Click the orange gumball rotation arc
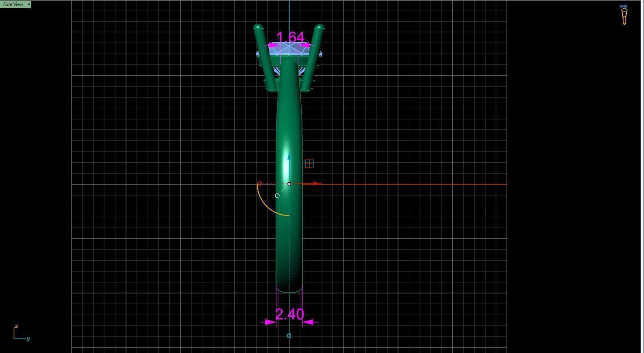 point(266,205)
